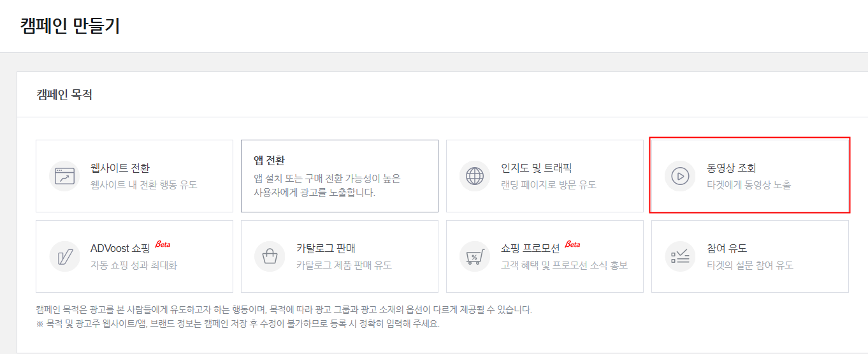Screen dimensions: 868x354
Task: Click the 타겟에게 동영상 노출 description text
Action: (x=749, y=185)
